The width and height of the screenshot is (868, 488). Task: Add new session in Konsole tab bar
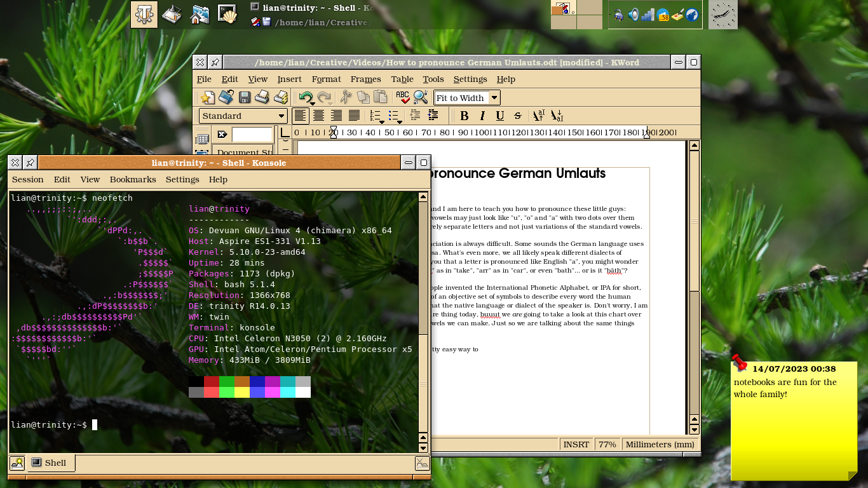[x=17, y=463]
